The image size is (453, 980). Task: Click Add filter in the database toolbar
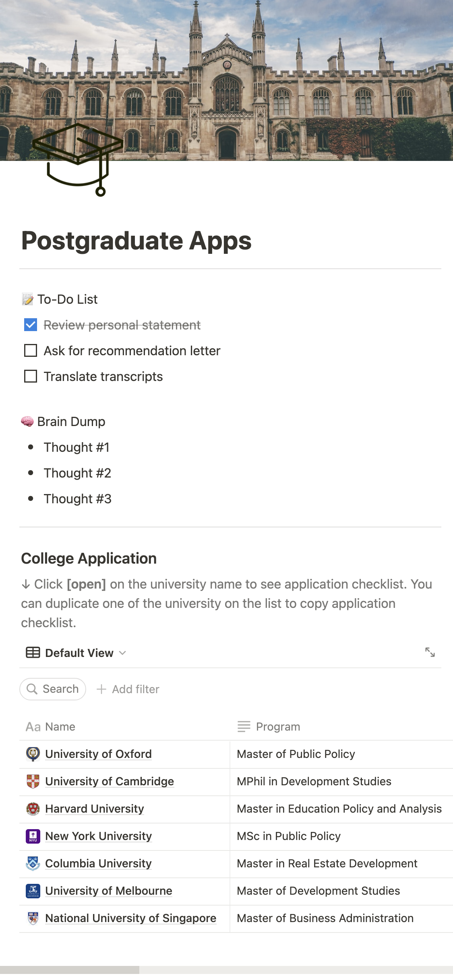[128, 689]
